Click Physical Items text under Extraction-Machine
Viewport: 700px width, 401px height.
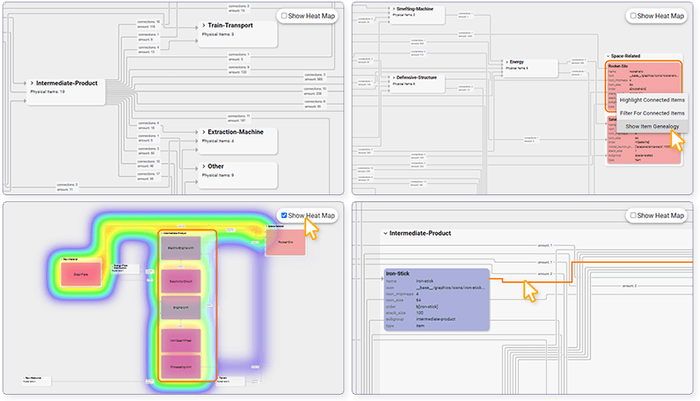[x=218, y=141]
